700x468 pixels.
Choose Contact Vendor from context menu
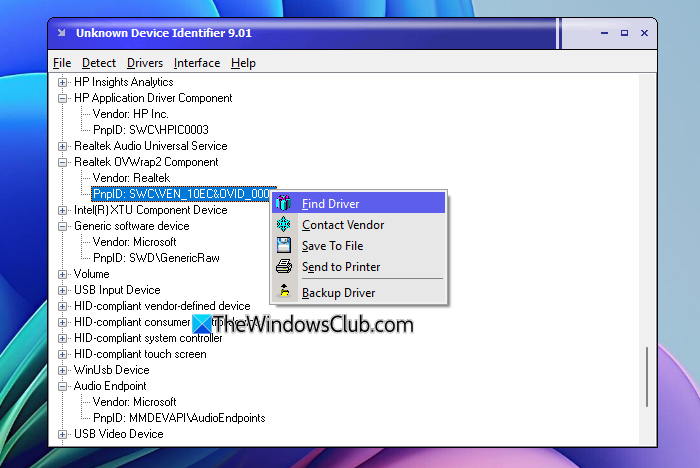click(358, 224)
